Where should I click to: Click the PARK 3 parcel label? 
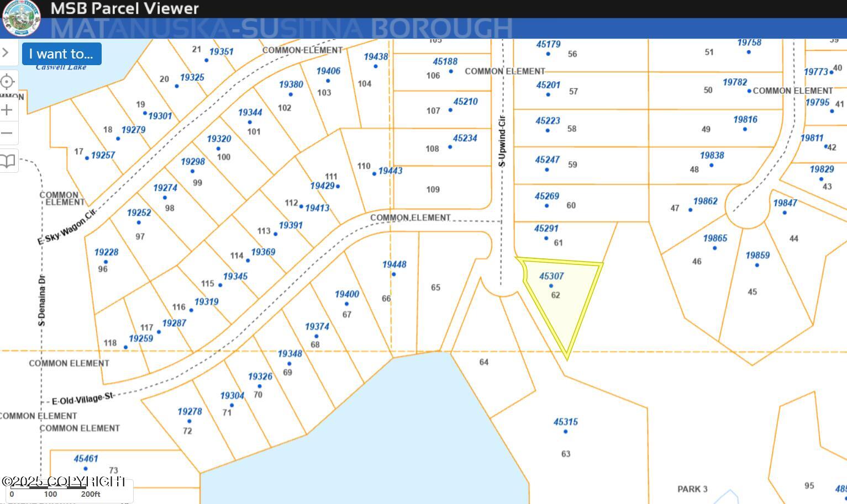(x=692, y=489)
